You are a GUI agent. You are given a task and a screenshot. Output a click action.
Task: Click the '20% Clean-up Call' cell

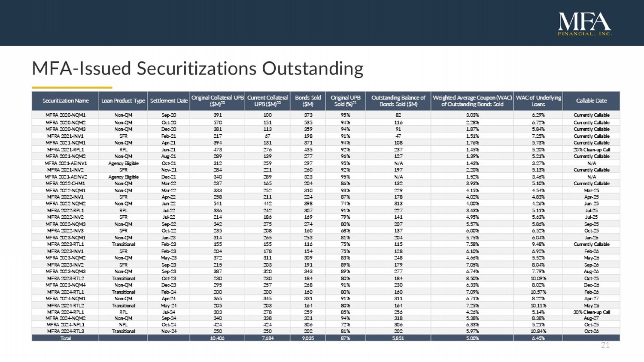tap(591, 150)
